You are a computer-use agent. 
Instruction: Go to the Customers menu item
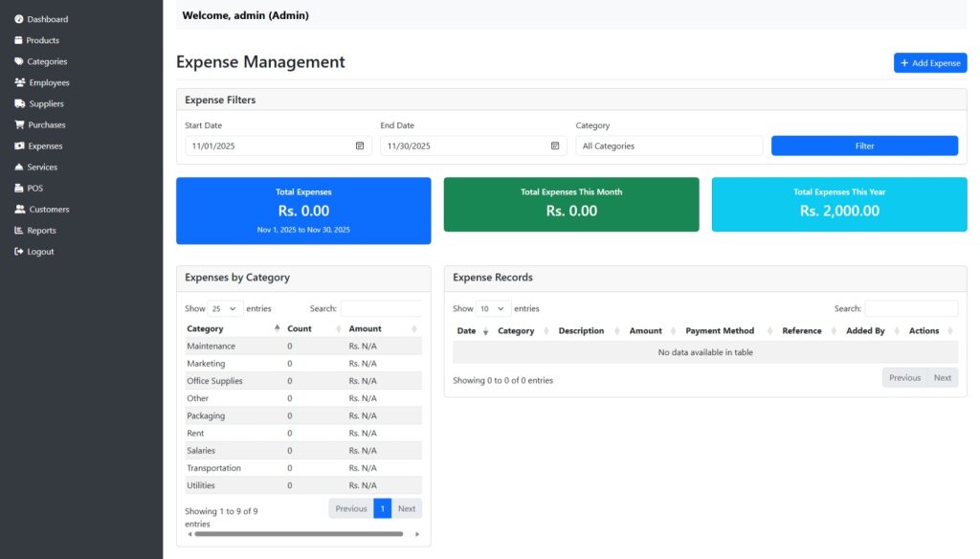(49, 210)
